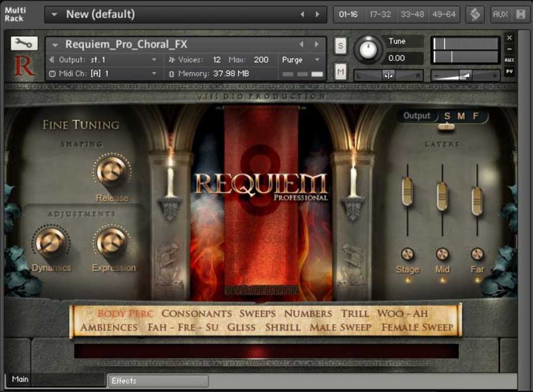Select output routing S
Viewport: 533px width, 392px height.
point(447,116)
